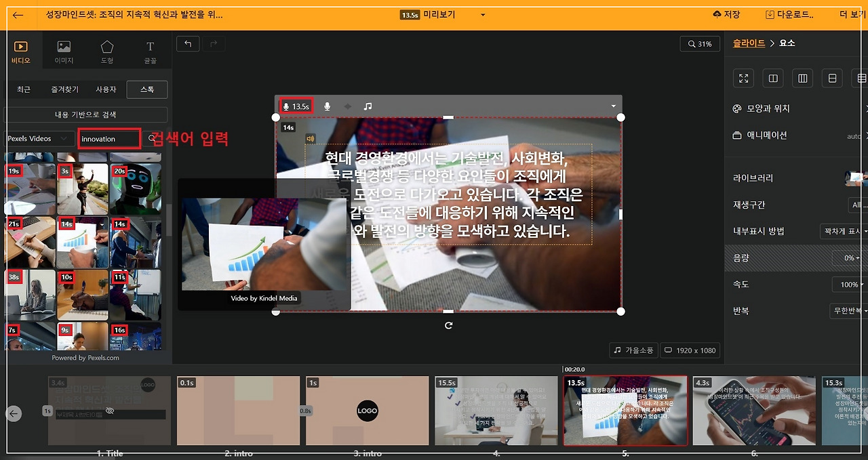Open the 재생구간 All dropdown

pos(857,205)
